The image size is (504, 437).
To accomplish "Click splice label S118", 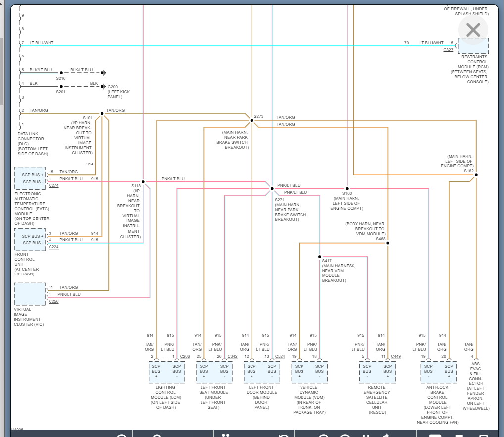I will coord(136,186).
